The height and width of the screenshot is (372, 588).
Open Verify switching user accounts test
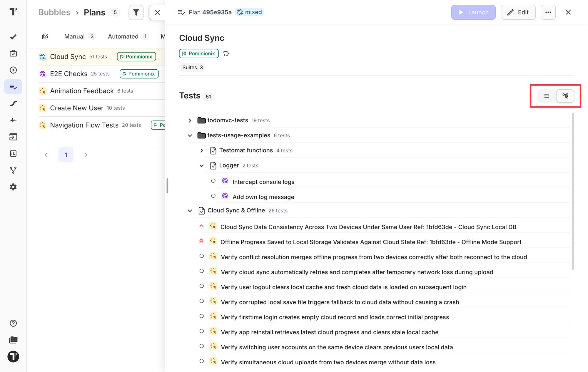337,347
